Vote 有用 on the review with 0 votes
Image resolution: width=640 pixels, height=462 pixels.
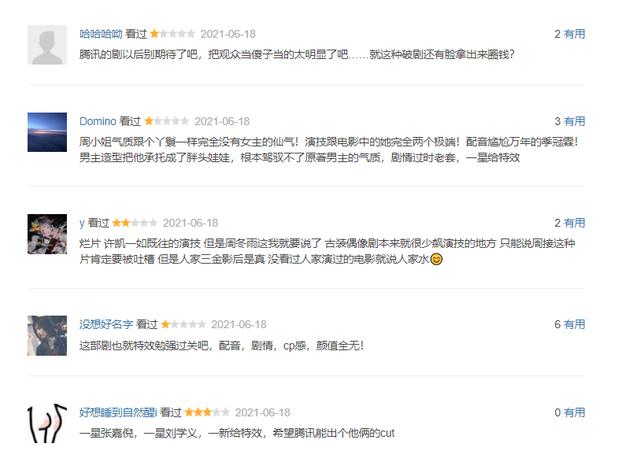(574, 412)
